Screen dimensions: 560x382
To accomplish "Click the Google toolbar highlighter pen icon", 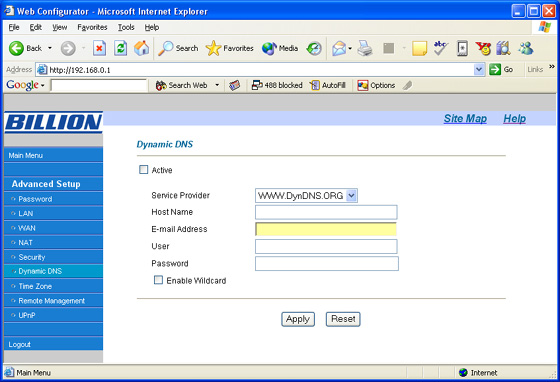I will click(x=407, y=85).
